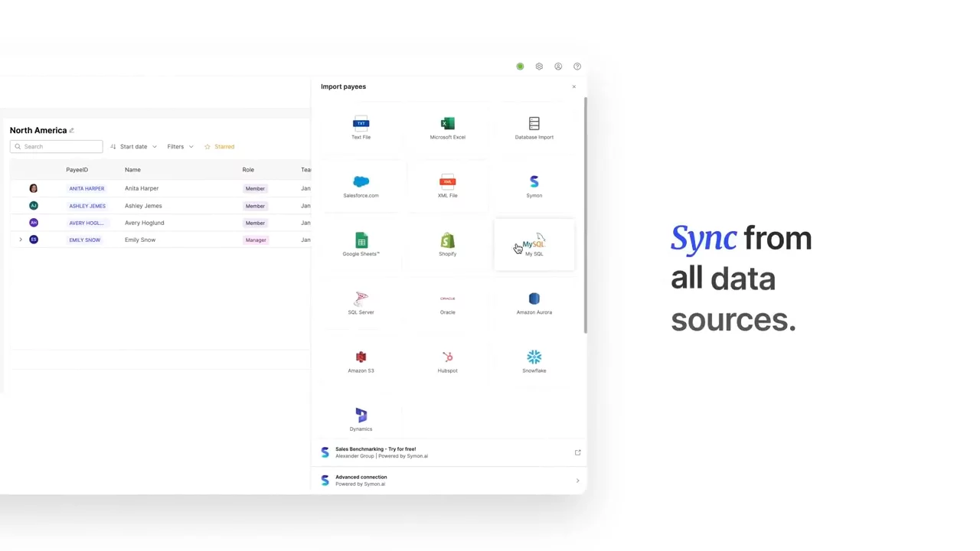The height and width of the screenshot is (551, 980).
Task: Toggle the Starred filter
Action: [220, 147]
